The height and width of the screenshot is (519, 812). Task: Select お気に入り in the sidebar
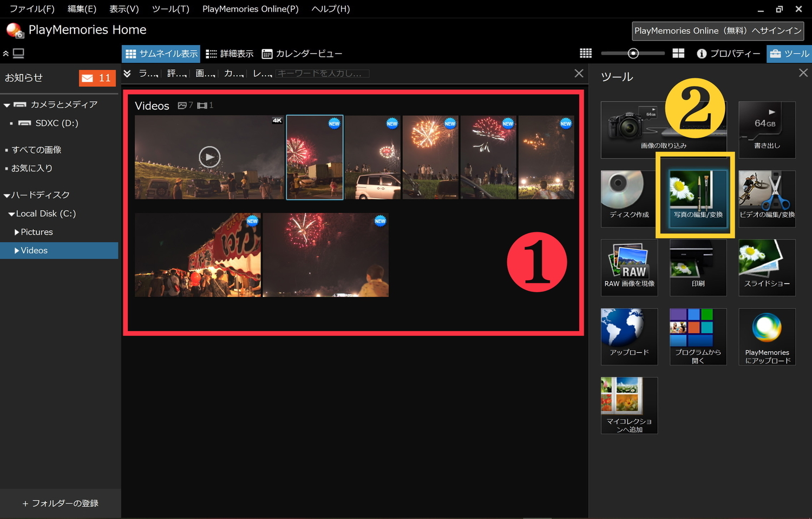tap(32, 168)
